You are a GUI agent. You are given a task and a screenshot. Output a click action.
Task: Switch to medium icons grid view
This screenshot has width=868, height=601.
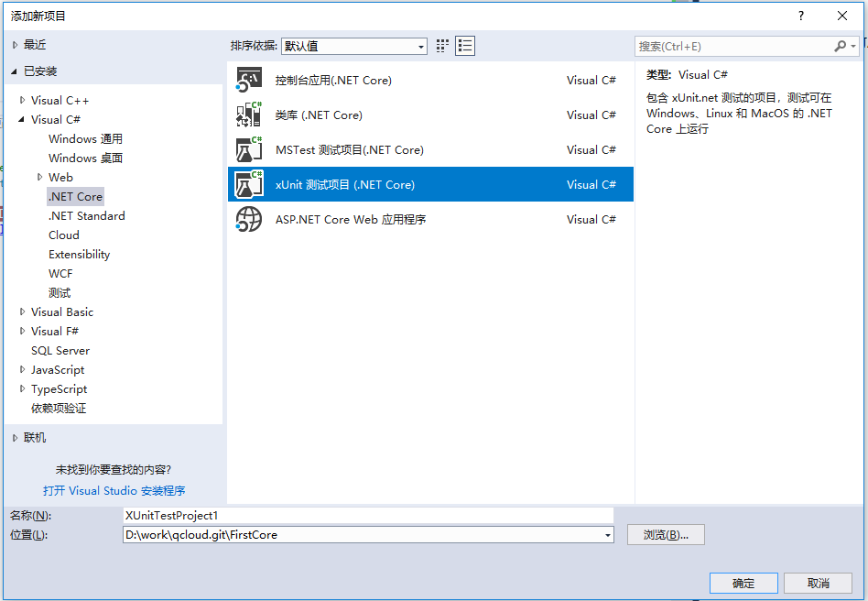tap(441, 46)
